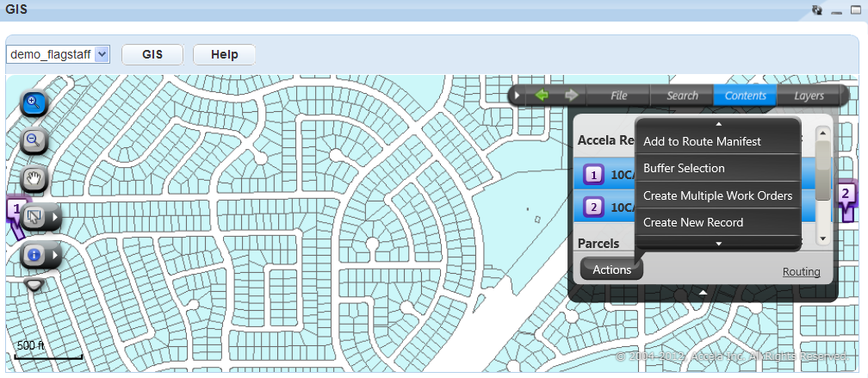The height and width of the screenshot is (378, 868).
Task: Collapse the toolbar using the left triangle
Action: (518, 96)
